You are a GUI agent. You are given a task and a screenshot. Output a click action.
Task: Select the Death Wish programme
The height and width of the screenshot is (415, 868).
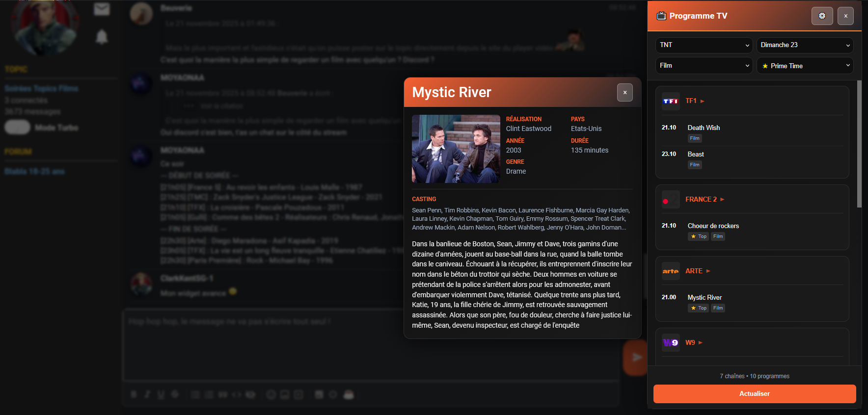tap(704, 128)
